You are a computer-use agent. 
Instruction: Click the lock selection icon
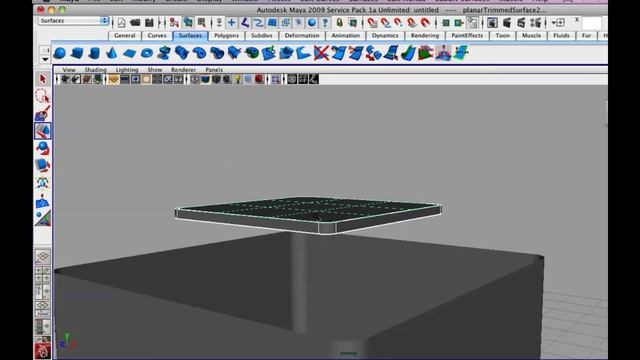coord(339,23)
